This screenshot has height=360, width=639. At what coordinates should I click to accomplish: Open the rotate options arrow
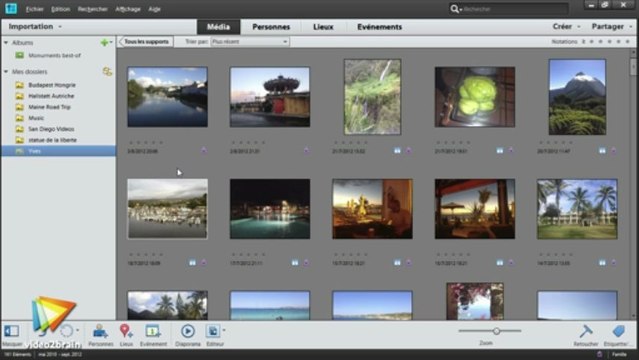77,330
